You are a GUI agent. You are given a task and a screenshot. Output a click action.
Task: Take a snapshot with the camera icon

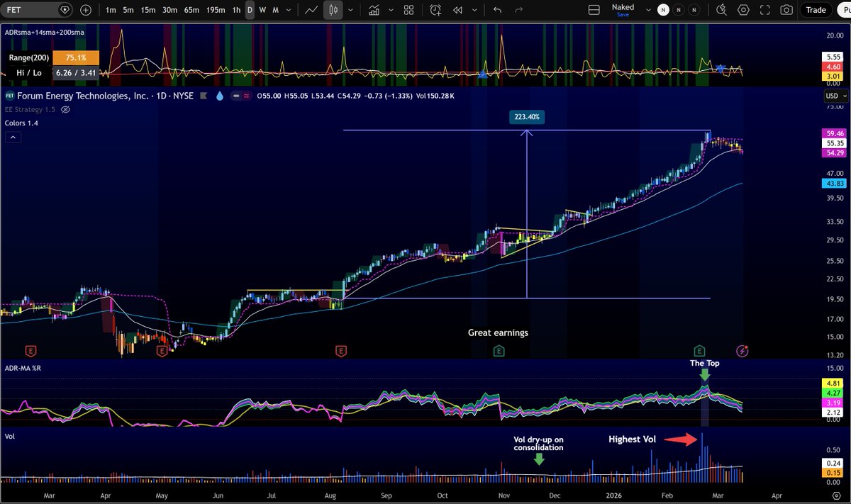coord(786,10)
